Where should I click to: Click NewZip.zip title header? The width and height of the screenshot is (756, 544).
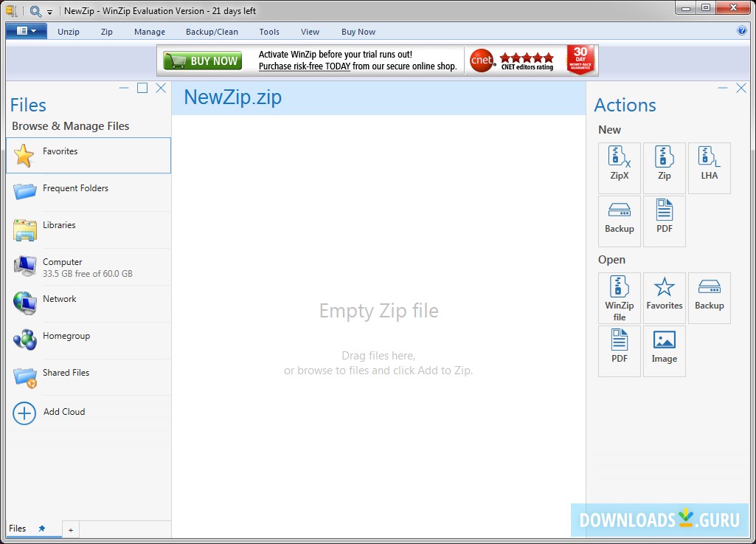pyautogui.click(x=233, y=97)
